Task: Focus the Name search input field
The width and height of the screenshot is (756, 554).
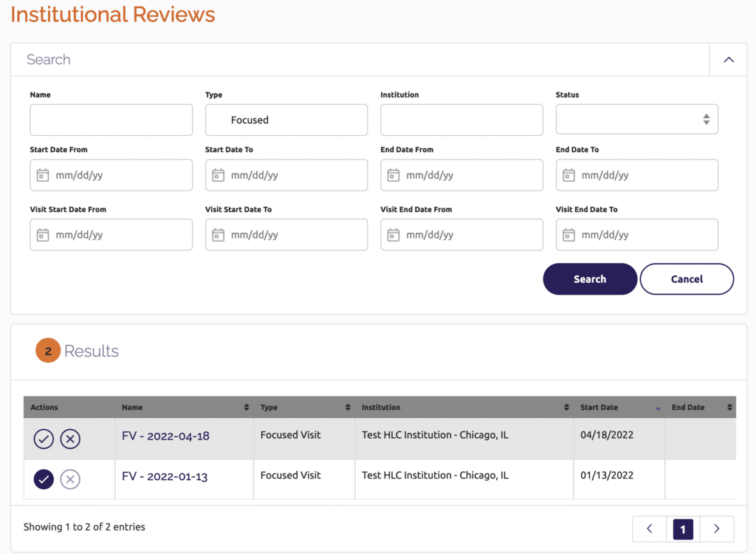Action: (111, 120)
